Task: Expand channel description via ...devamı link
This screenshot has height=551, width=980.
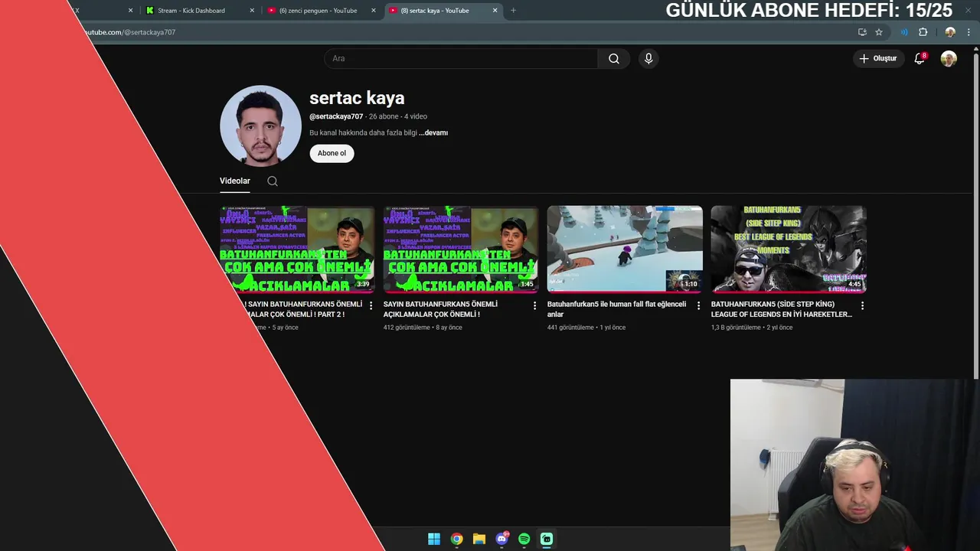Action: click(433, 132)
